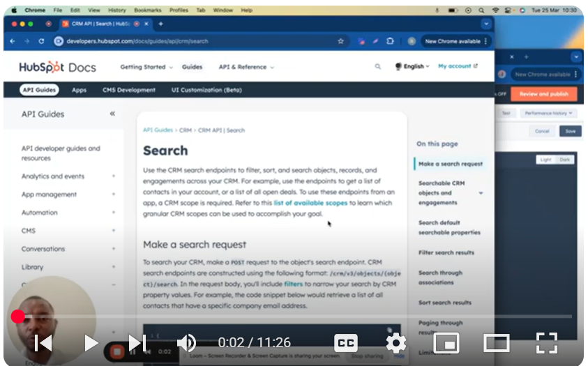This screenshot has width=588, height=366.
Task: Open tab search dropdown arrow
Action: (x=486, y=24)
